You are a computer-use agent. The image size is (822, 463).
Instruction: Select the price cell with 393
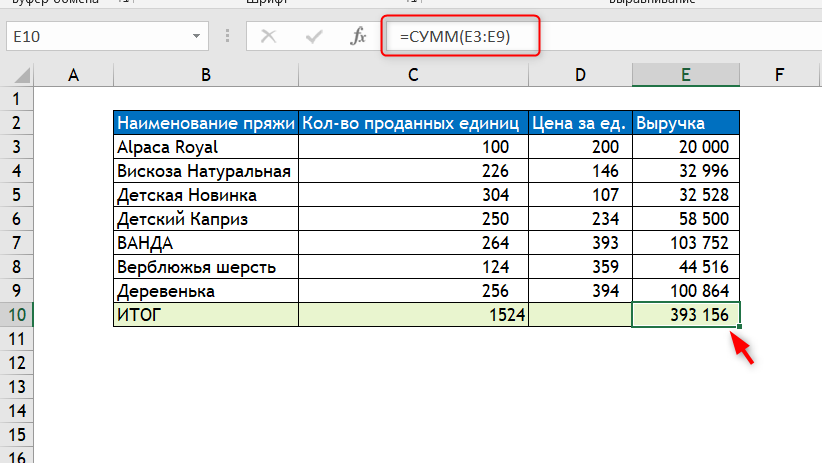(580, 243)
